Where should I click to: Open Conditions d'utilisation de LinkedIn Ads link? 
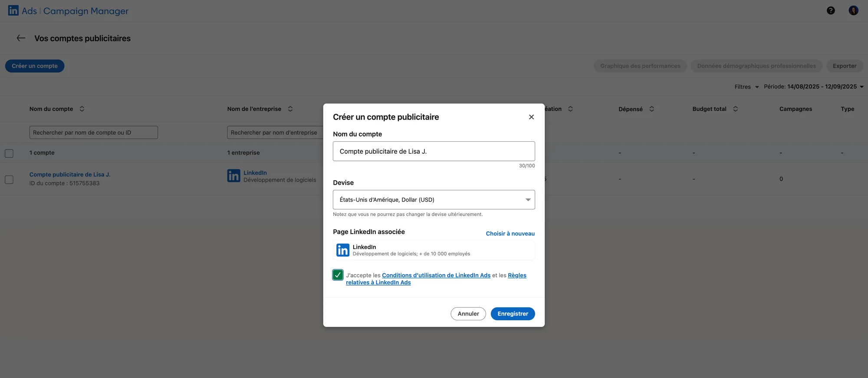pos(436,275)
